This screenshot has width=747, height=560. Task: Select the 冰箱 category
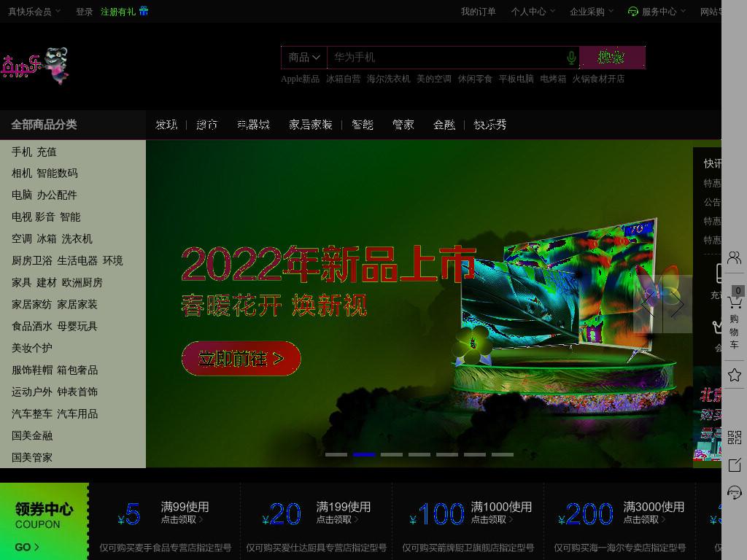tap(47, 239)
